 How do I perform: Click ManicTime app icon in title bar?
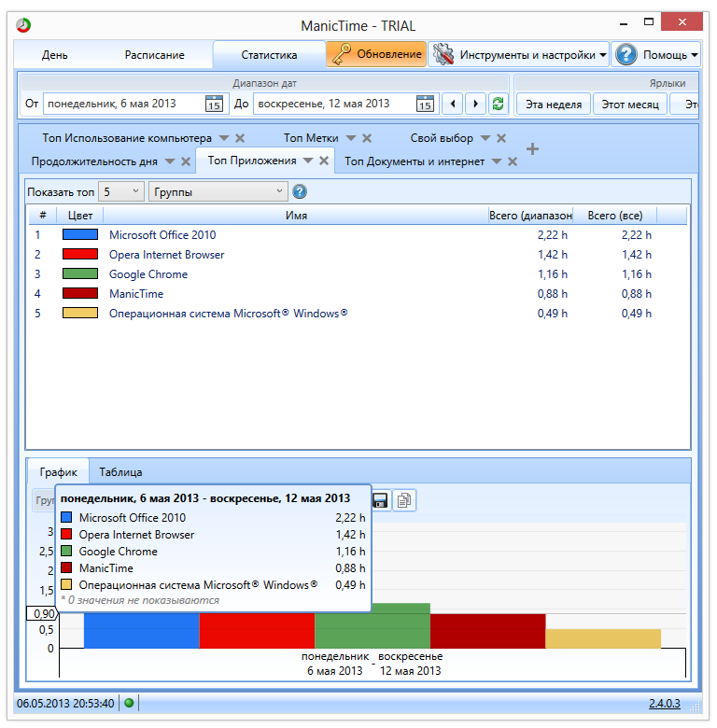[23, 25]
